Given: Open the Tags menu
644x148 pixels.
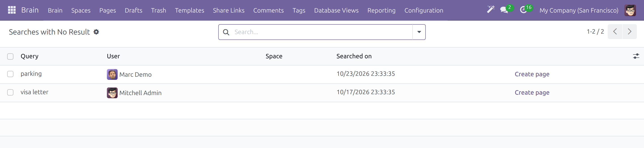Looking at the screenshot, I should pyautogui.click(x=299, y=10).
